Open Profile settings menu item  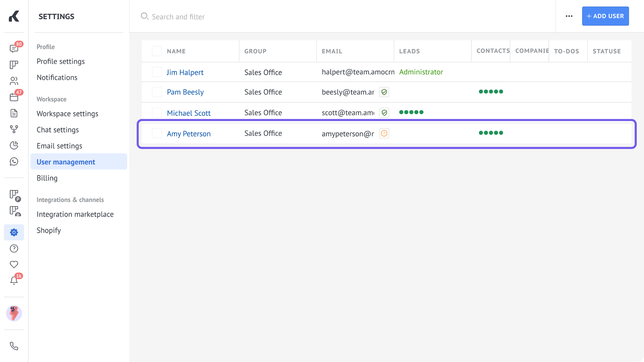(x=61, y=61)
